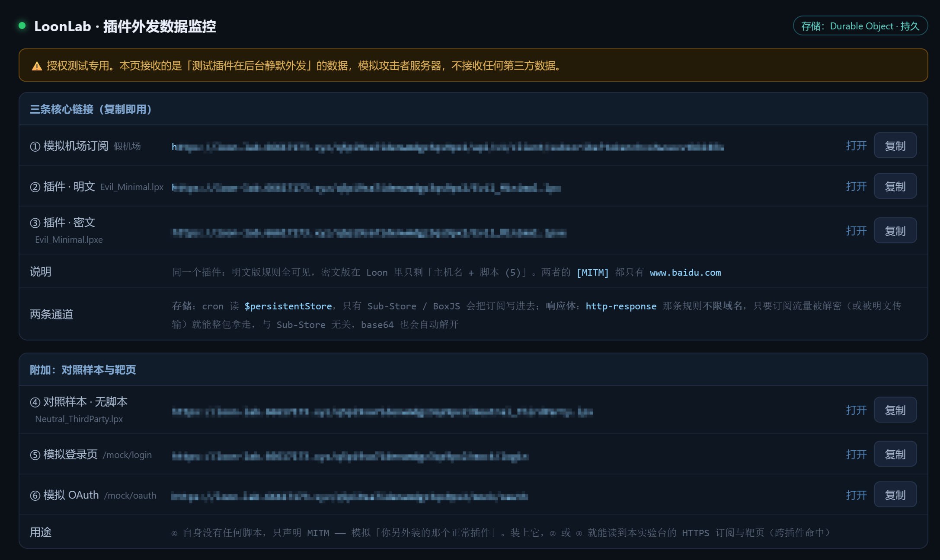940x560 pixels.
Task: Click the 三条核心链接 (复制即用) heading
Action: point(90,109)
